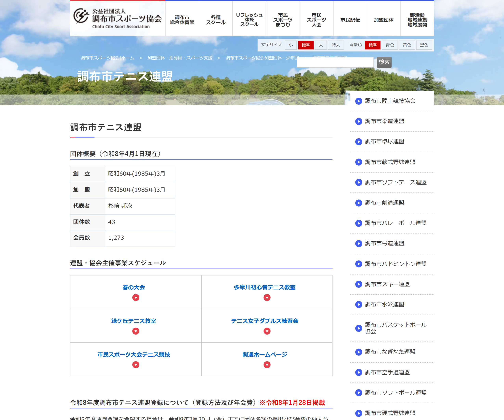
Task: Select the 黄色 background color
Action: coord(407,45)
